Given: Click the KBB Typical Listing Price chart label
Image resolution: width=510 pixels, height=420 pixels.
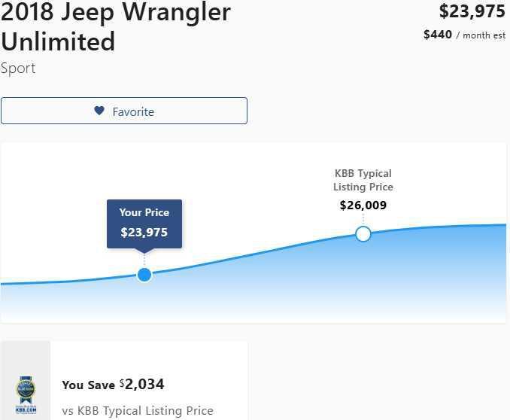Looking at the screenshot, I should click(x=363, y=180).
